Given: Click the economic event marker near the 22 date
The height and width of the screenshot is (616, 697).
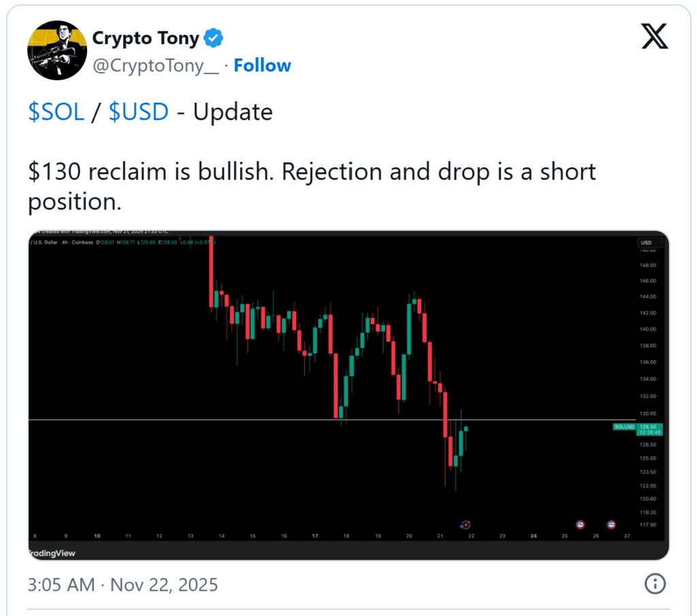Looking at the screenshot, I should pos(465,525).
